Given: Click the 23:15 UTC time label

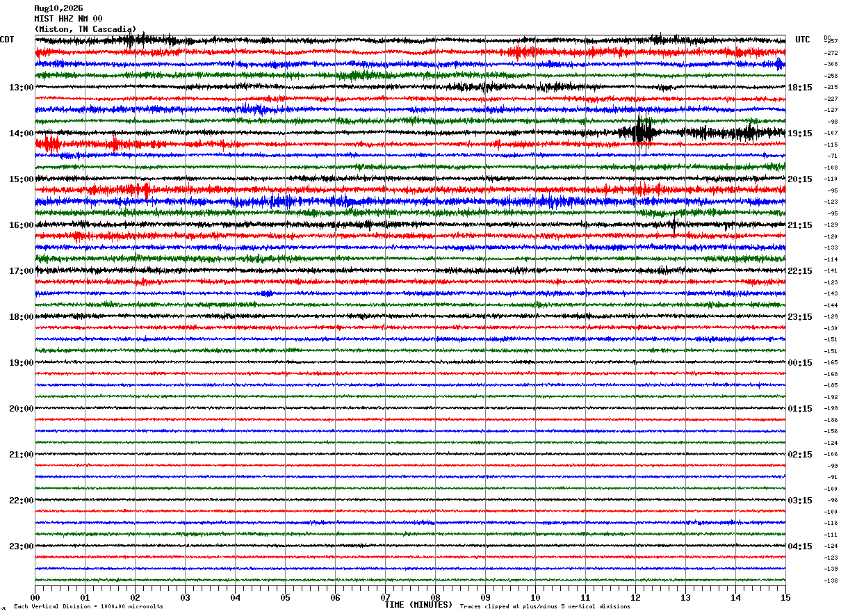Looking at the screenshot, I should (x=800, y=317).
